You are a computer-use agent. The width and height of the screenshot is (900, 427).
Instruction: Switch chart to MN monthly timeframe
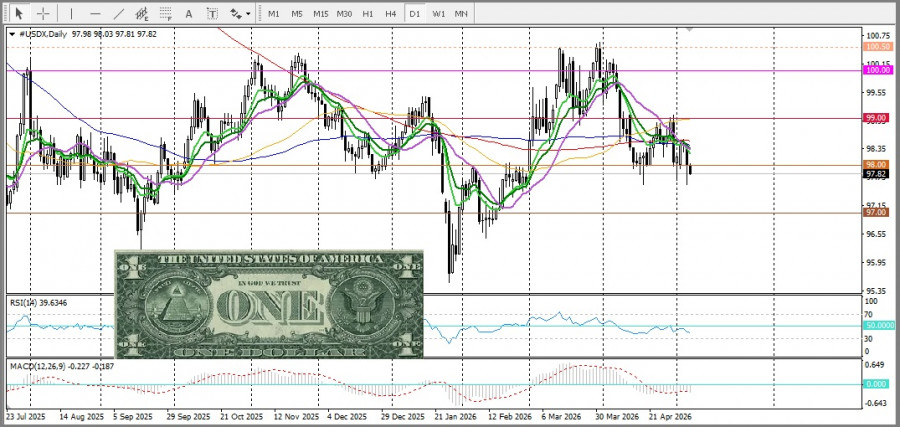click(461, 13)
